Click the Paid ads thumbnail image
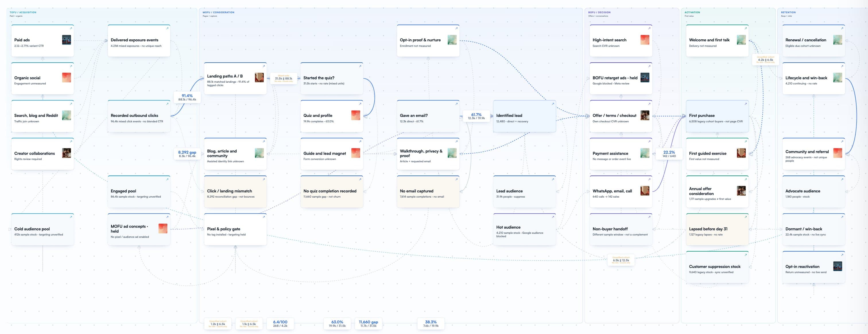Screen dimensions: 868x334 pyautogui.click(x=66, y=40)
